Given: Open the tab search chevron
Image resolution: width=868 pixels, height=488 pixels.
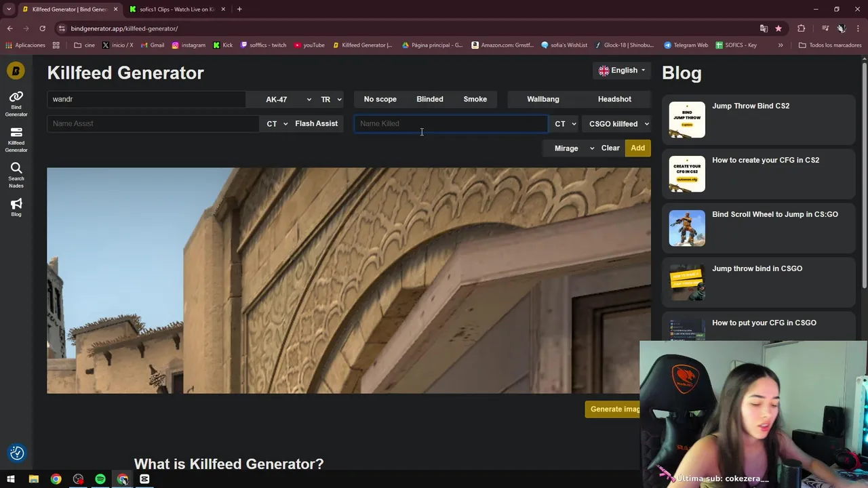Looking at the screenshot, I should click(x=9, y=9).
